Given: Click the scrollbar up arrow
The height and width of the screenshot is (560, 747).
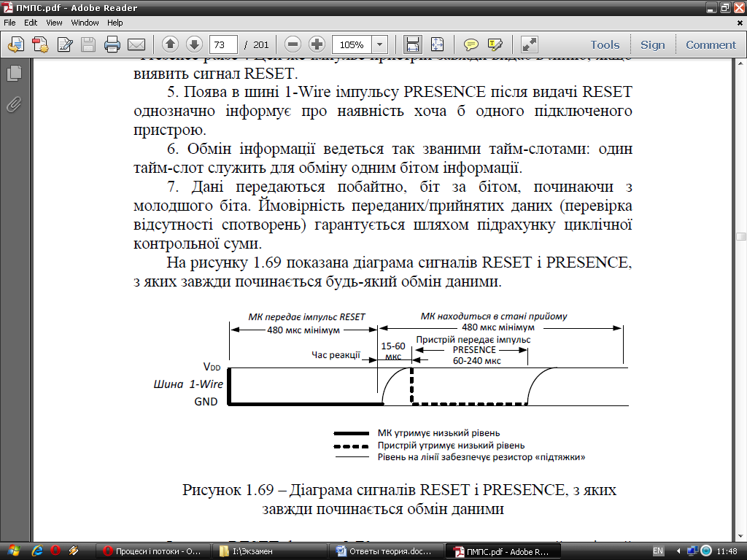Looking at the screenshot, I should pyautogui.click(x=741, y=63).
